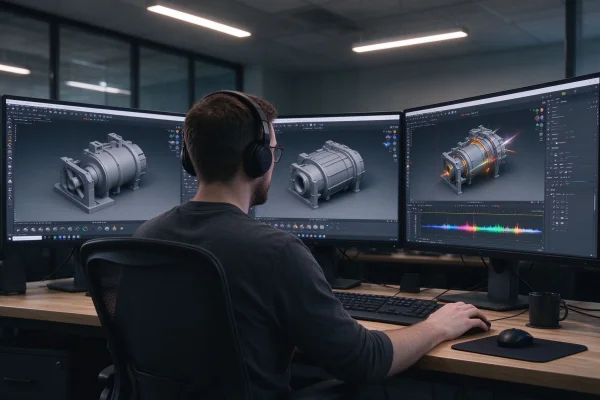Screen dimensions: 600x400
Task: Click the green arrow icon beside orange sphere, right monitor
Action: [537, 111]
